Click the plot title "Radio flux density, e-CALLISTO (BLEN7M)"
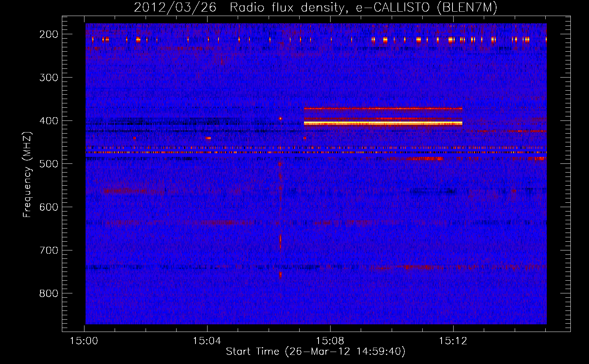 pos(363,8)
